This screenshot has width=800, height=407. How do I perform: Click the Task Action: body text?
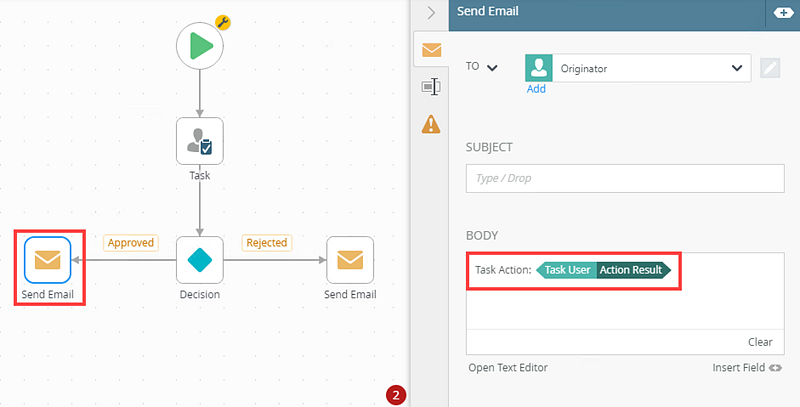tap(504, 270)
